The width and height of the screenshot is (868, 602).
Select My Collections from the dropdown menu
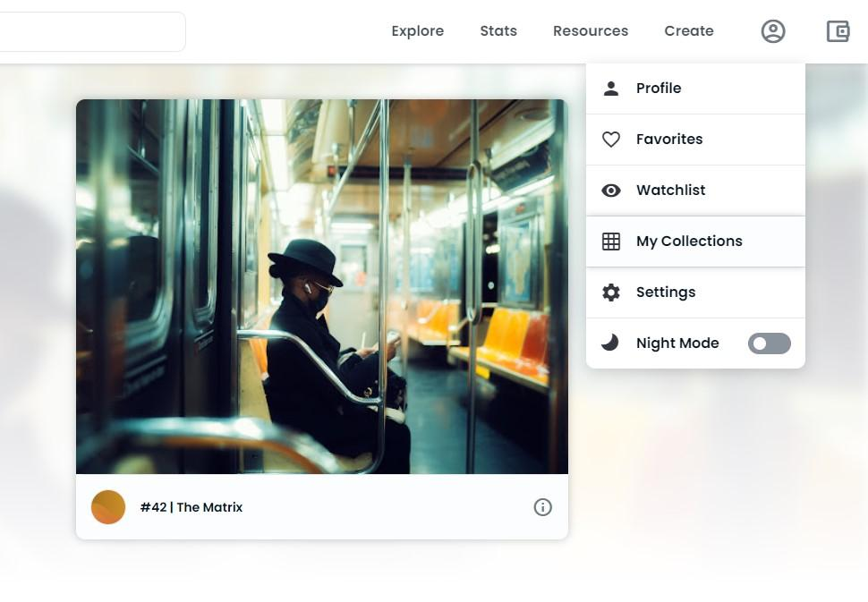coord(695,242)
